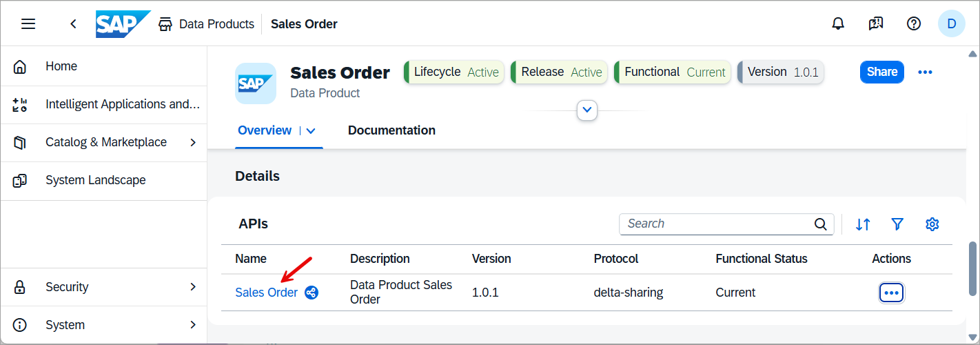Open sort settings for the APIs table

[863, 224]
